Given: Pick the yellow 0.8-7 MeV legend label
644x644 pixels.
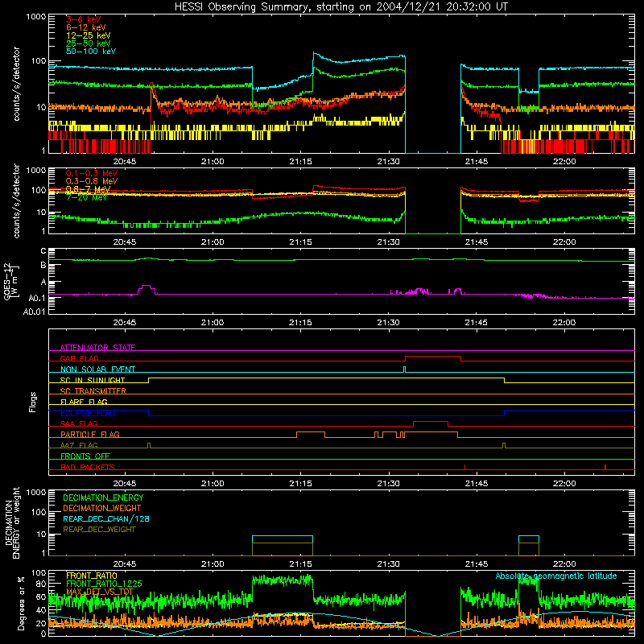Looking at the screenshot, I should 88,189.
